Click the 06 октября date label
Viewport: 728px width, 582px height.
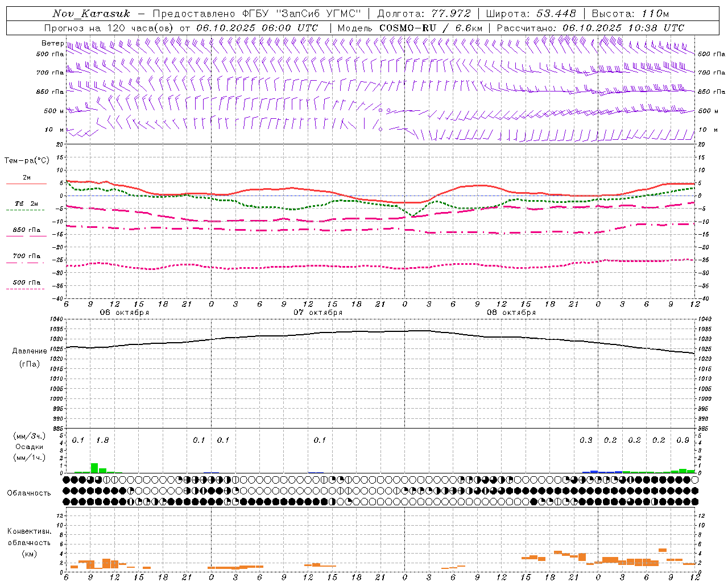125,313
